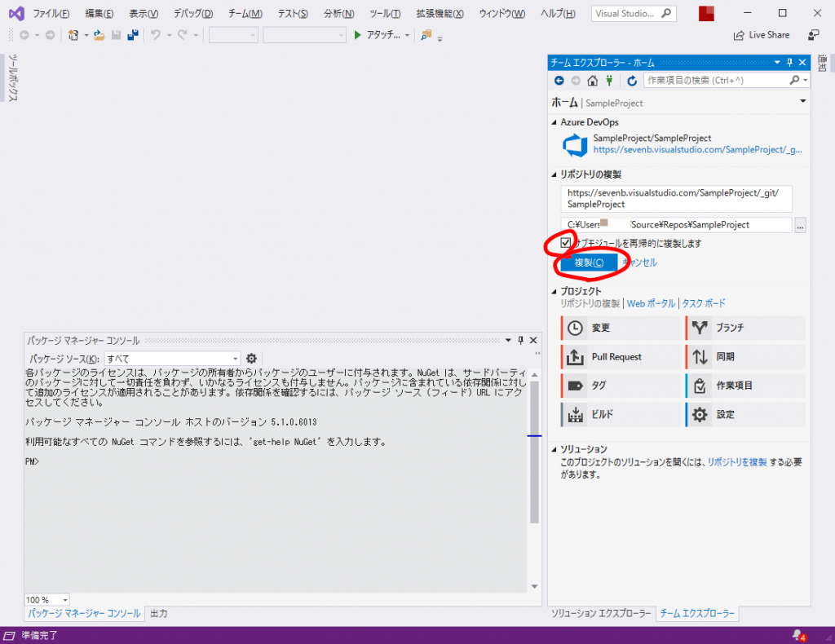Open Package Manager Console settings gear
This screenshot has height=644, width=835.
coord(251,359)
